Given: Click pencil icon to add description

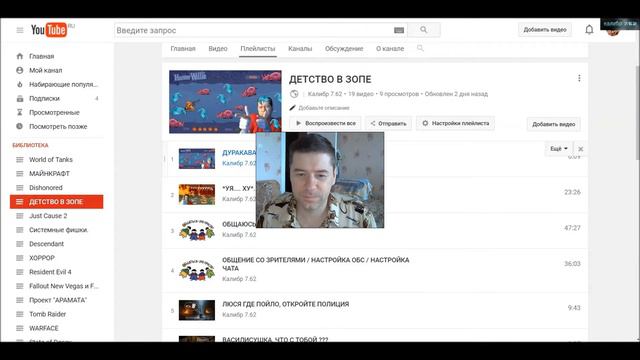Looking at the screenshot, I should pos(292,108).
